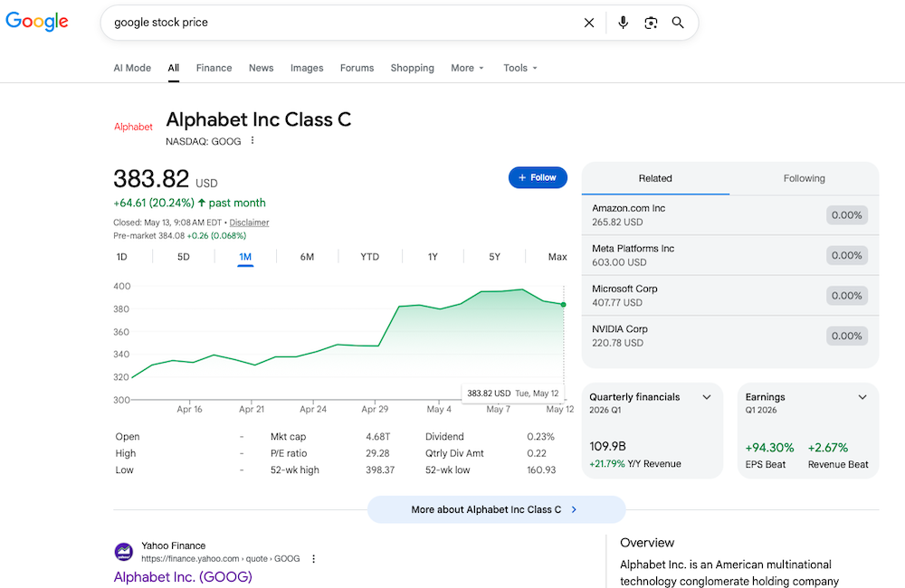
Task: Click the 52-wk high value 398.37
Action: pyautogui.click(x=380, y=470)
